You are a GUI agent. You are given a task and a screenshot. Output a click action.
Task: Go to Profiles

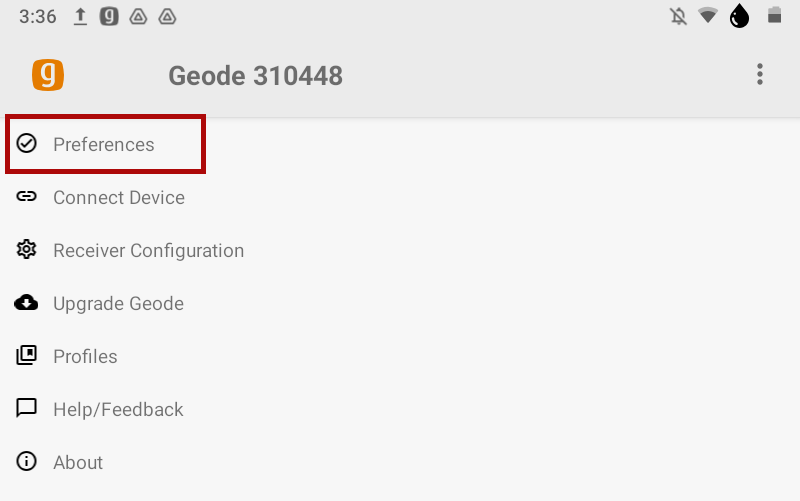(85, 357)
